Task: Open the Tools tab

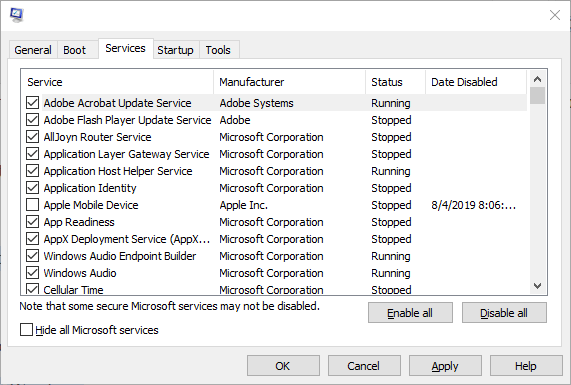Action: click(x=218, y=50)
